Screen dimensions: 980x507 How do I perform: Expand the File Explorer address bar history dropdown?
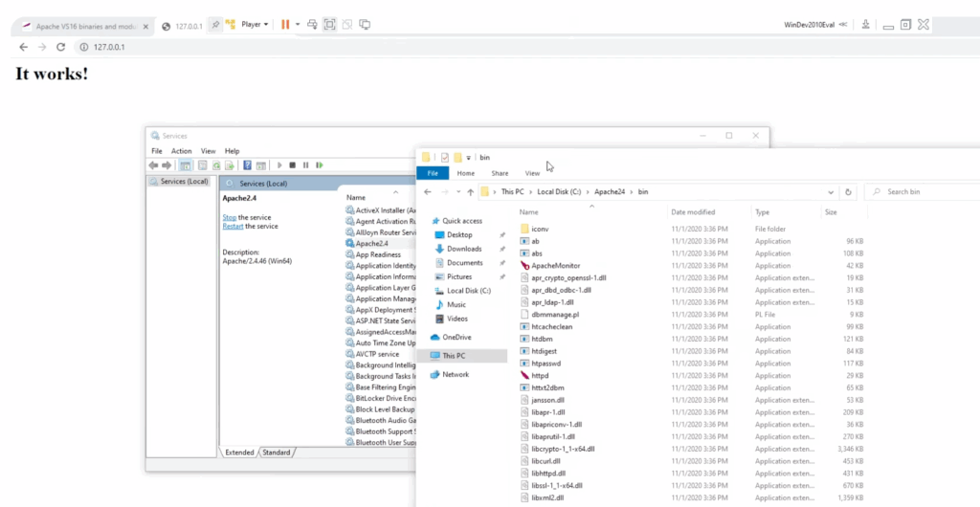click(829, 192)
